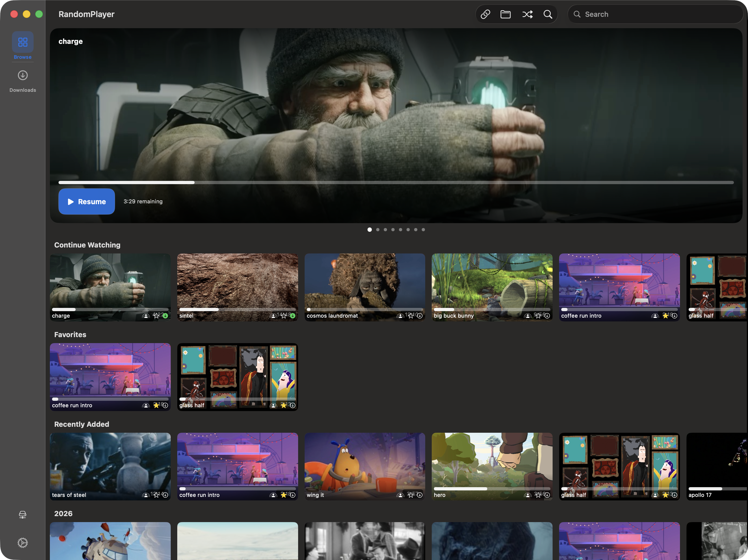Click the "Recently Added" section heading
The image size is (748, 560).
click(x=82, y=424)
